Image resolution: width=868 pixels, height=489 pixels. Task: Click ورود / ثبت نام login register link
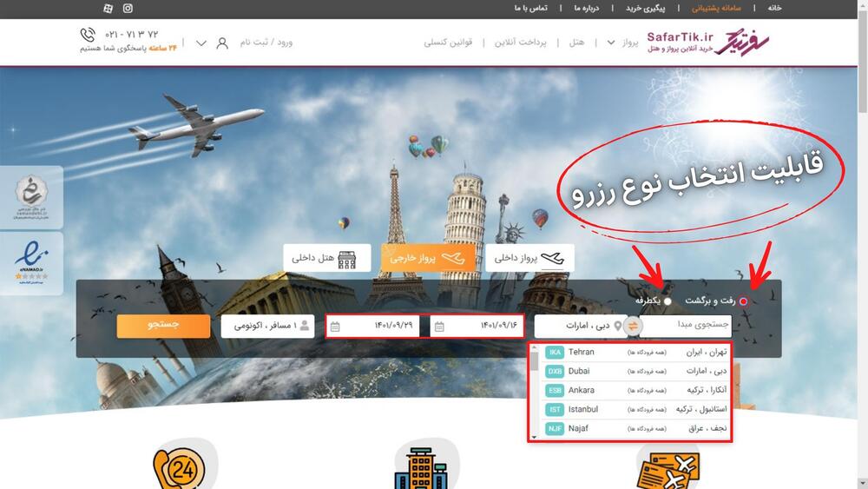(x=266, y=43)
